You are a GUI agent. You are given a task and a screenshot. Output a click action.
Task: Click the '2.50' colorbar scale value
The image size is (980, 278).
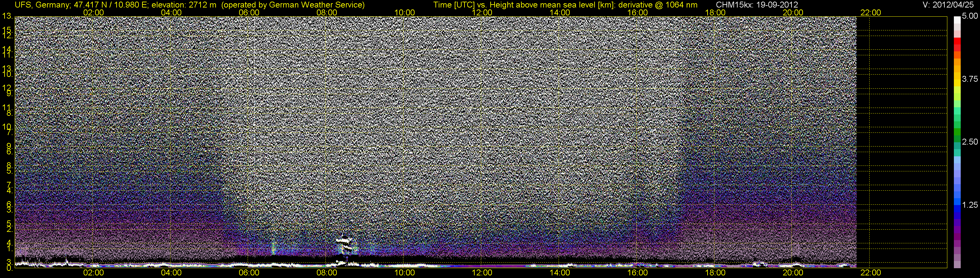[x=970, y=142]
